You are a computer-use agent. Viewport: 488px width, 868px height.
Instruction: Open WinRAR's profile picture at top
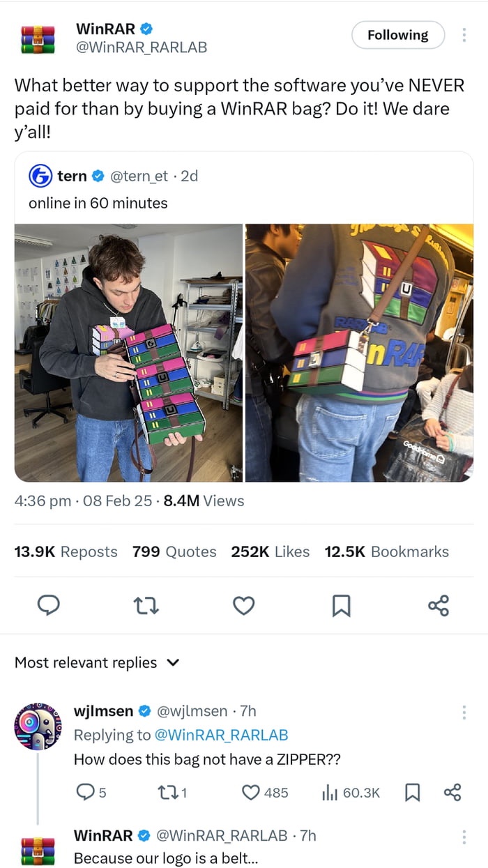[38, 39]
